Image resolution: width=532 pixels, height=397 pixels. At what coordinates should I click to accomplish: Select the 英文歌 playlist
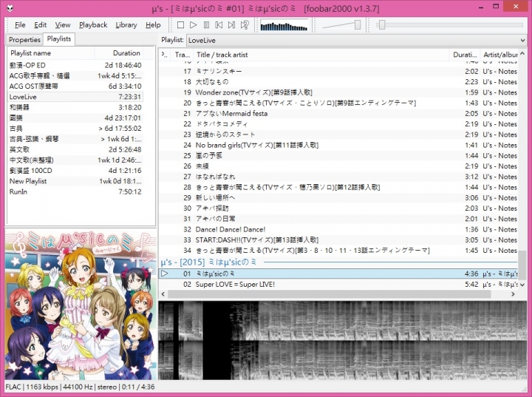[75, 149]
